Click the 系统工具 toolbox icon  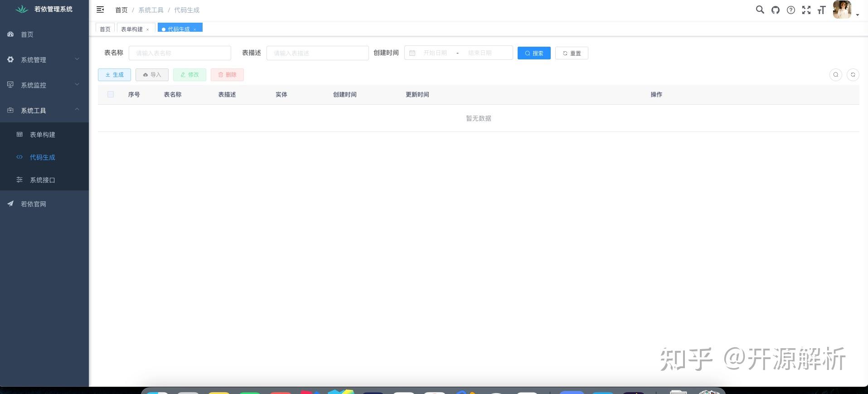coord(10,110)
